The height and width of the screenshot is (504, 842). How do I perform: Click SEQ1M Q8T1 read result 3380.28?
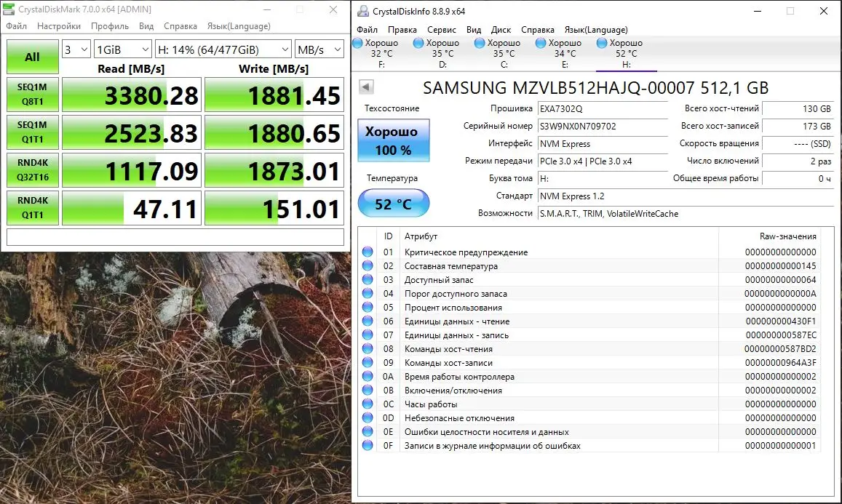click(132, 95)
